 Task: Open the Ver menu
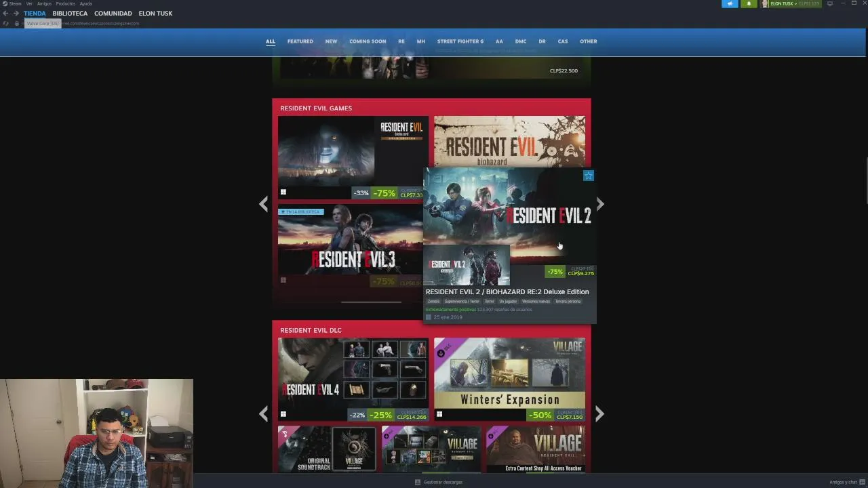(x=29, y=3)
